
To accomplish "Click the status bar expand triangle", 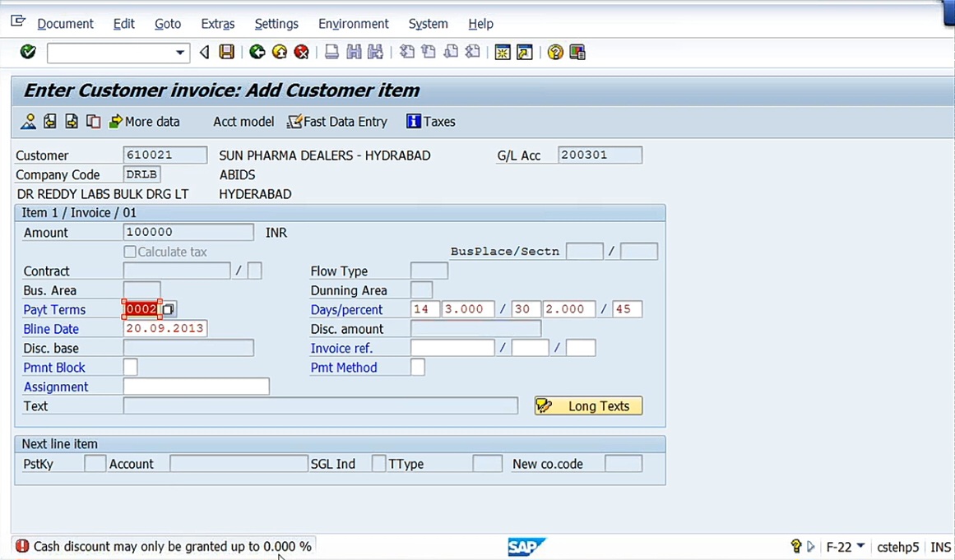I will coord(811,546).
